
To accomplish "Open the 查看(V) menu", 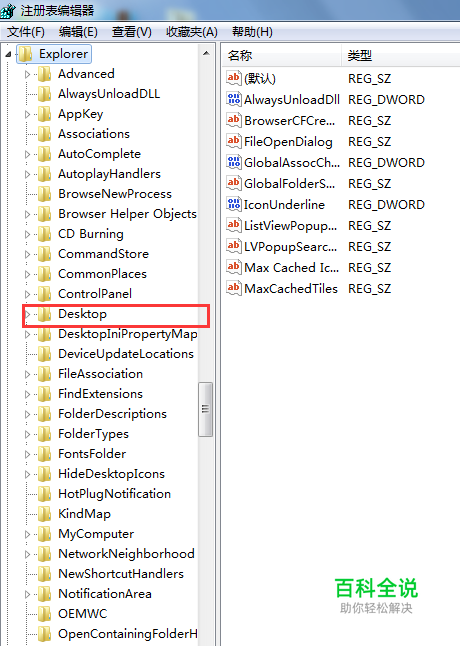I will (x=132, y=32).
